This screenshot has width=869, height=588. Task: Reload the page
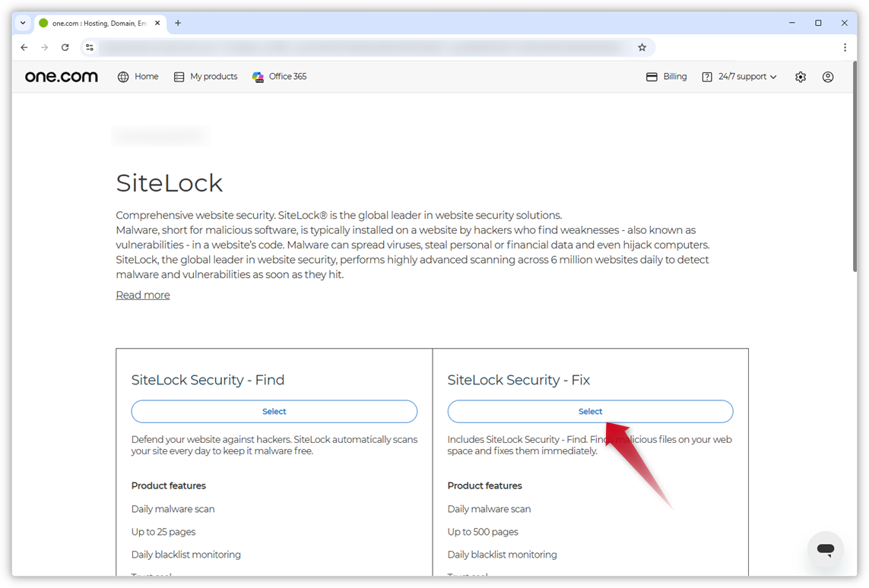pos(65,47)
